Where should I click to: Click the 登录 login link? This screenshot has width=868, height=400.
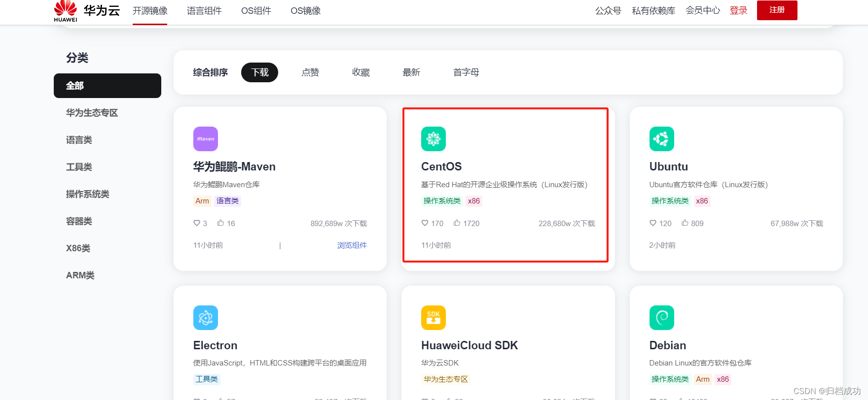pyautogui.click(x=739, y=11)
